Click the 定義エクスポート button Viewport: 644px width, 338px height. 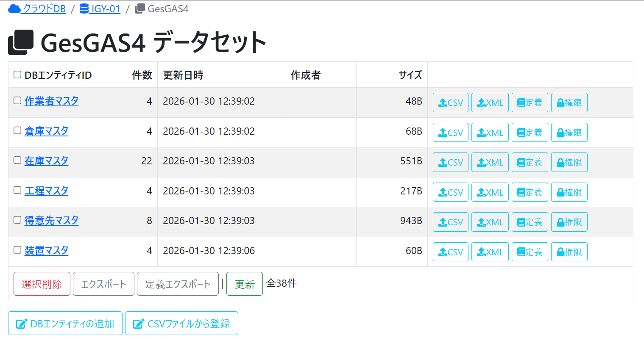(178, 284)
